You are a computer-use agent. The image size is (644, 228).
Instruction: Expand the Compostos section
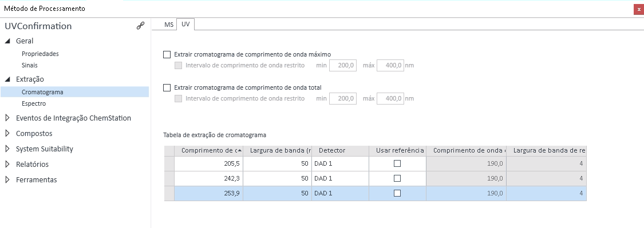tap(7, 133)
